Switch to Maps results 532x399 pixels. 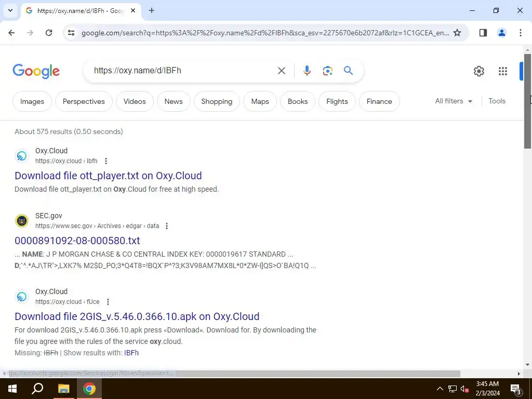click(x=260, y=101)
